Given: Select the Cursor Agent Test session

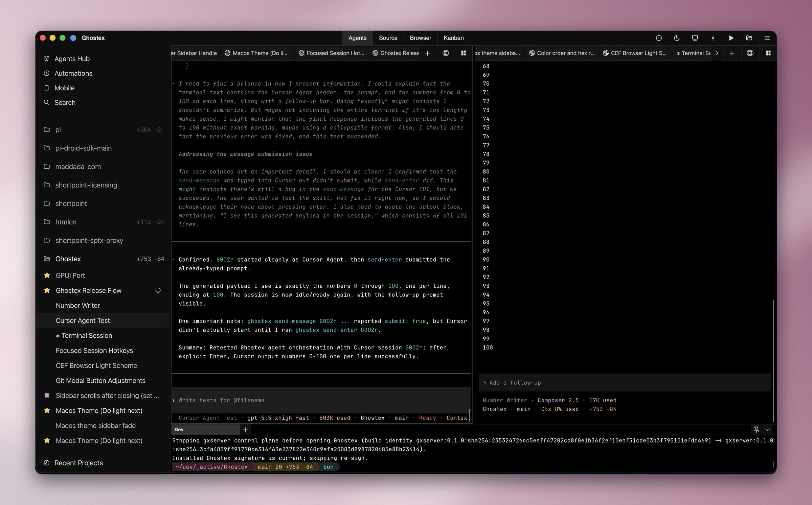Looking at the screenshot, I should (102, 320).
